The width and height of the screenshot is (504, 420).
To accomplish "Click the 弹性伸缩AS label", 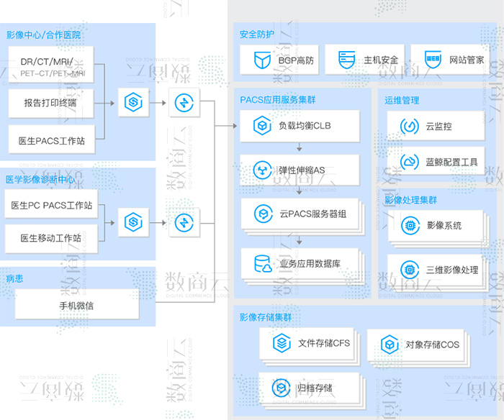I will coord(302,170).
